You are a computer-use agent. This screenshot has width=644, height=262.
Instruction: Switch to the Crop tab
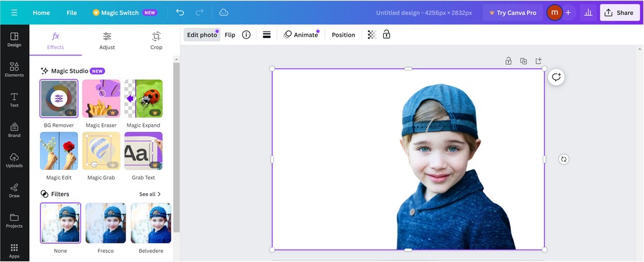(156, 40)
